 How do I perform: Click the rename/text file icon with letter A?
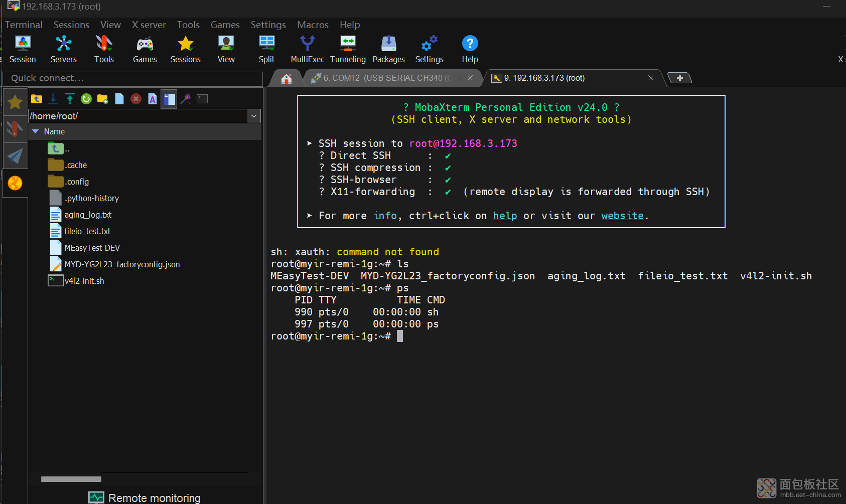[153, 99]
